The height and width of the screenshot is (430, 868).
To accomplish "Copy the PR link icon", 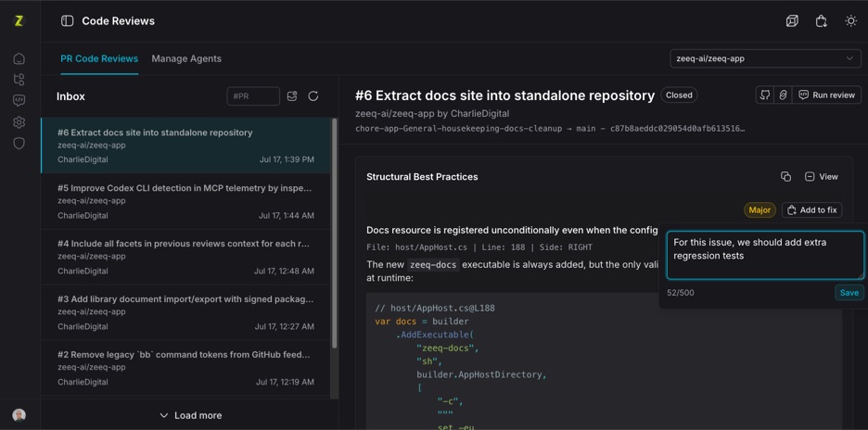I will (x=783, y=95).
